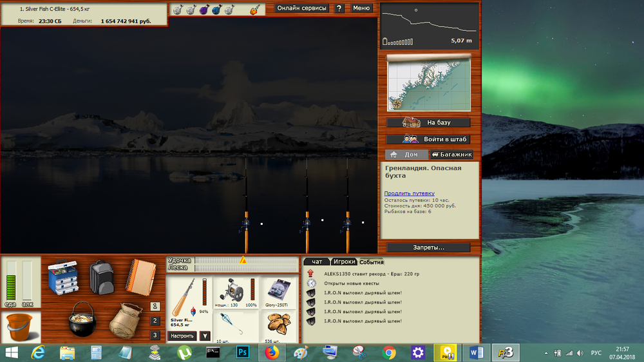This screenshot has height=362, width=644.
Task: Open the black cooking pot
Action: pos(82,319)
